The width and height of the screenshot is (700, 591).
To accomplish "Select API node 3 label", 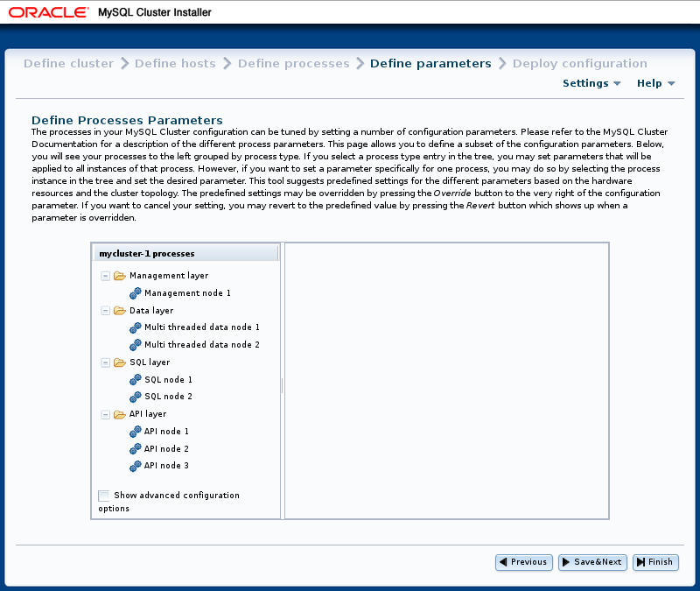I will point(166,466).
